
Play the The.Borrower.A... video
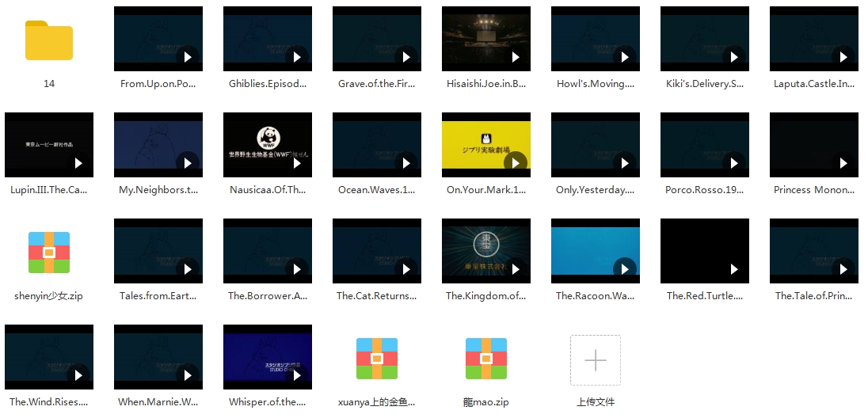point(268,251)
